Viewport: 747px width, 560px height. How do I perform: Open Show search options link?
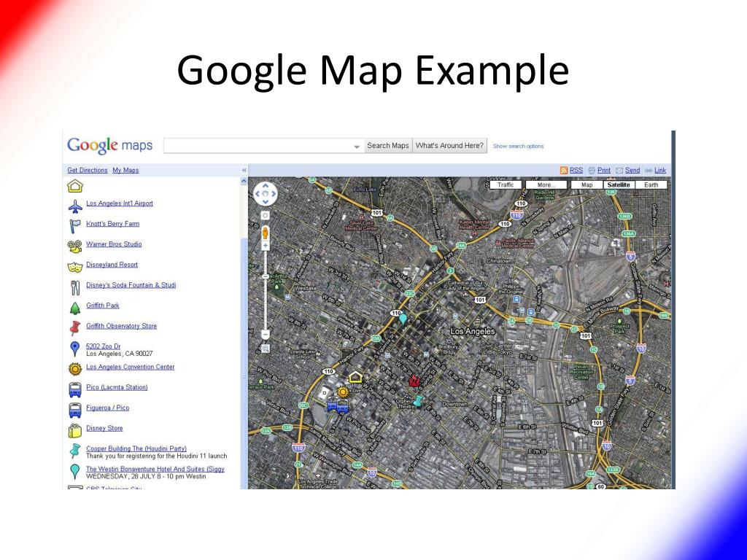(518, 146)
